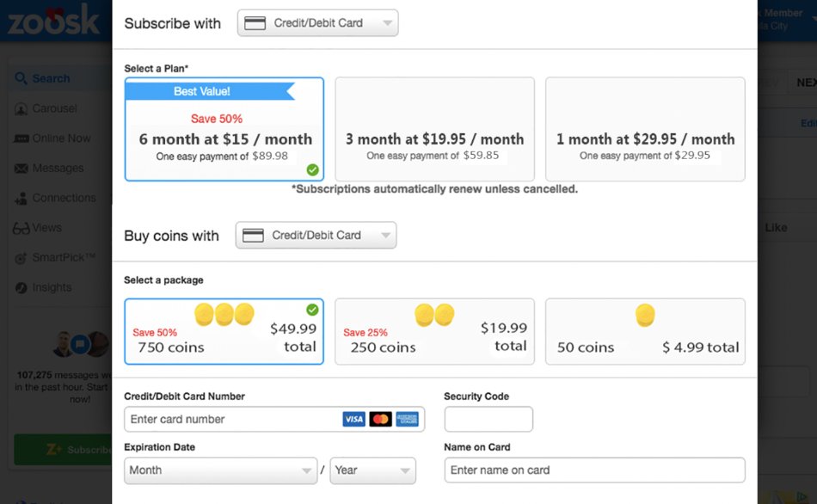
Task: Choose the 50 coins package
Action: [644, 331]
